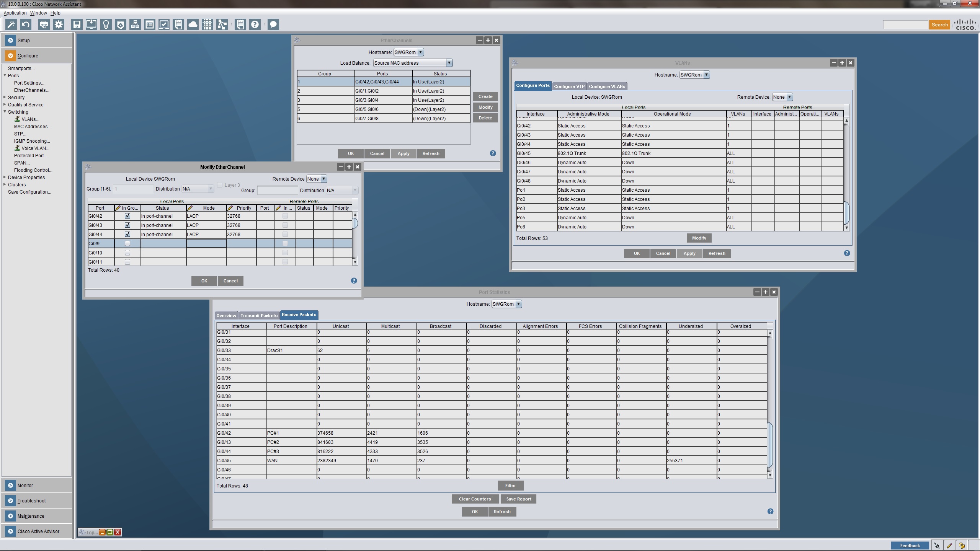The height and width of the screenshot is (551, 980).
Task: Click the floppy disk save configuration icon
Action: pyautogui.click(x=77, y=25)
